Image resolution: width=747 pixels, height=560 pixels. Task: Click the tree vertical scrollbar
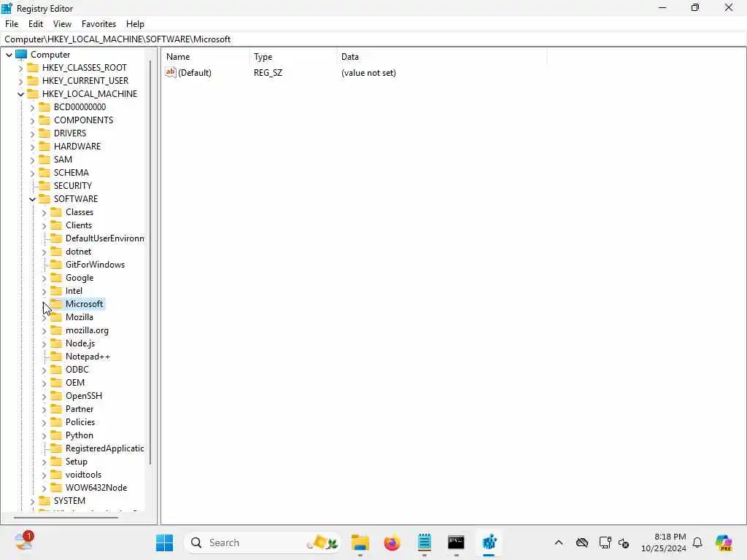[x=150, y=262]
